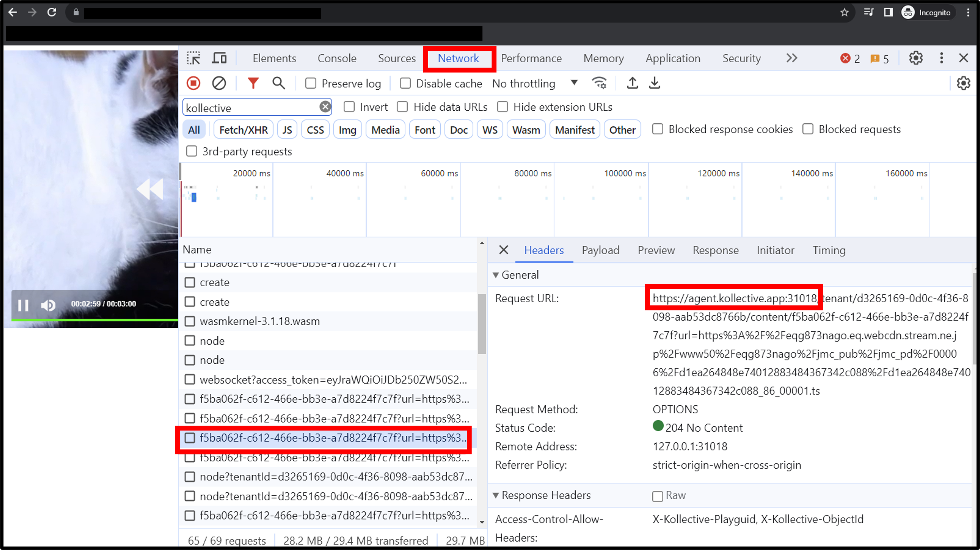Click the inspect element selector icon
The image size is (980, 550).
[x=193, y=58]
